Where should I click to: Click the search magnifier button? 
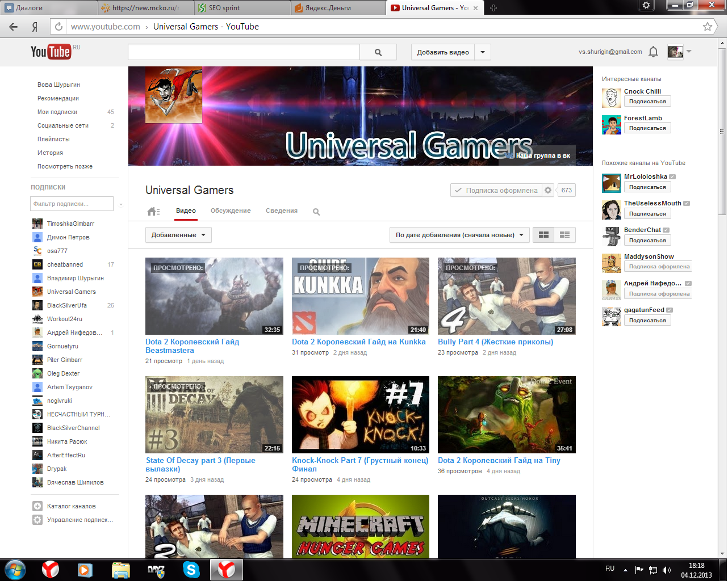click(378, 52)
